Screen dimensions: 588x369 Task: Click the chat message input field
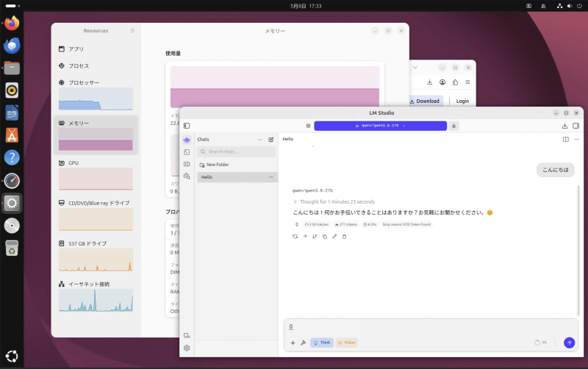click(x=431, y=327)
